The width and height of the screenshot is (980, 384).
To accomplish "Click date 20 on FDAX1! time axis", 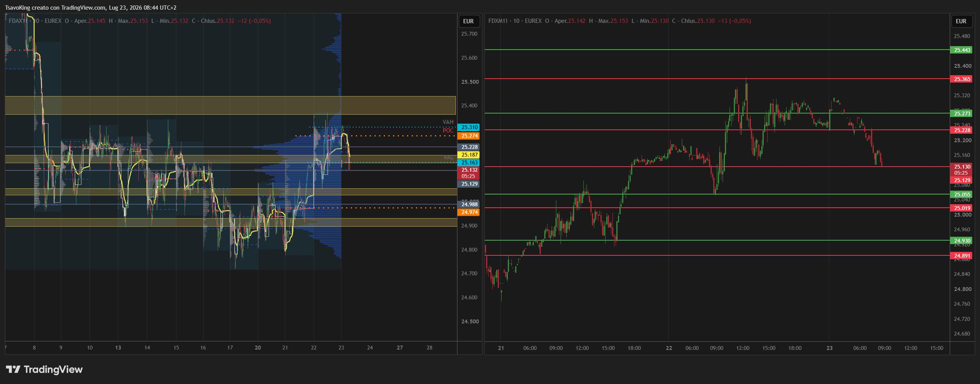I will pos(258,348).
